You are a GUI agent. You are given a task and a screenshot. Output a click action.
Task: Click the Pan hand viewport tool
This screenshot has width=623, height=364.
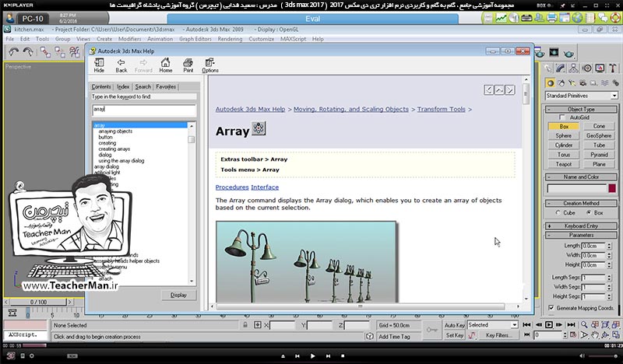coord(594,335)
